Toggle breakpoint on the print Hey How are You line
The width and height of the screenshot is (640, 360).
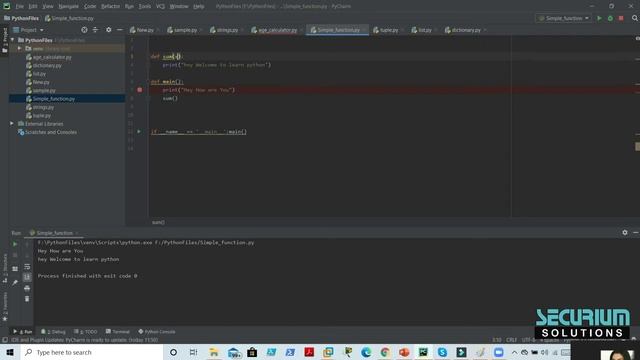click(140, 90)
